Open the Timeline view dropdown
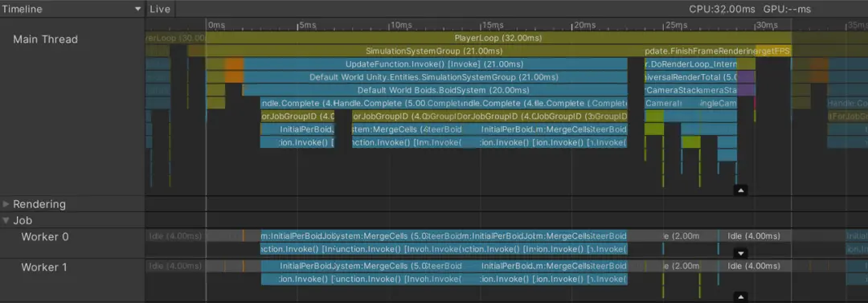This screenshot has height=303, width=868. coord(72,9)
